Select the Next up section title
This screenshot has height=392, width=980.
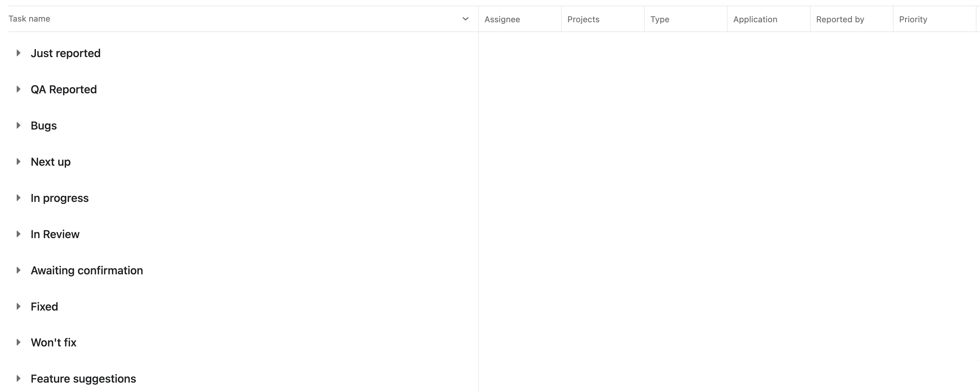coord(51,162)
